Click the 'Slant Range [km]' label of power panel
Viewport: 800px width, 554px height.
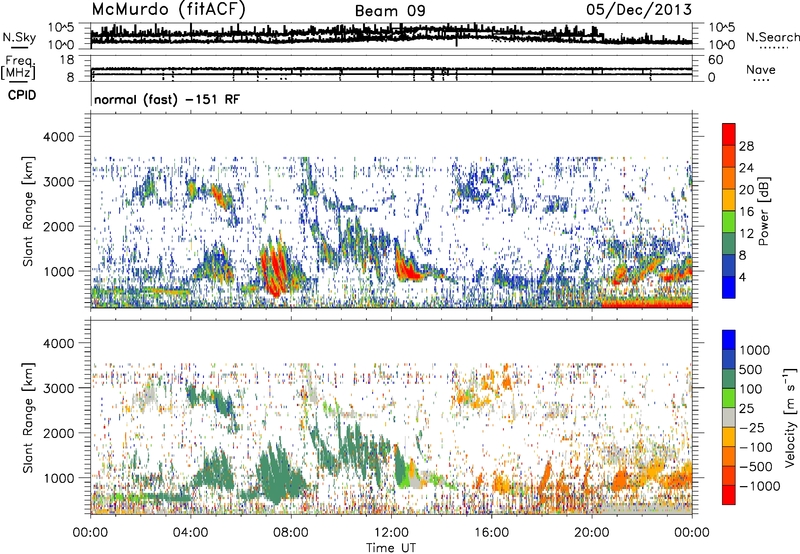[28, 211]
